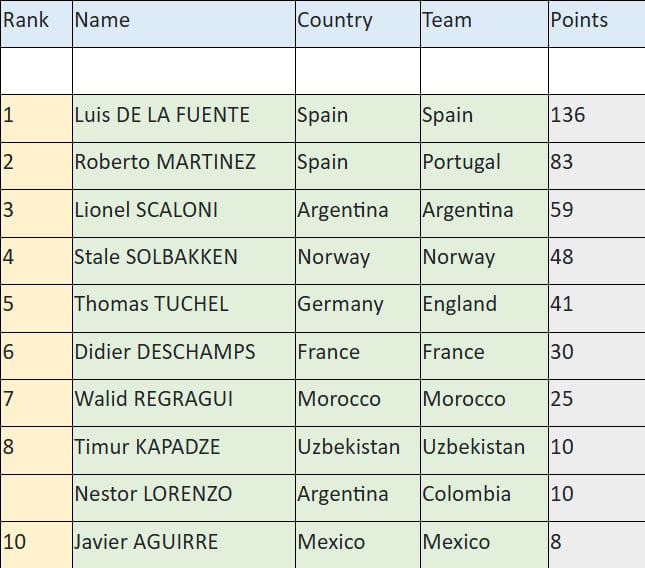Select the Team column header
Screen dimensions: 645x568
click(x=483, y=21)
